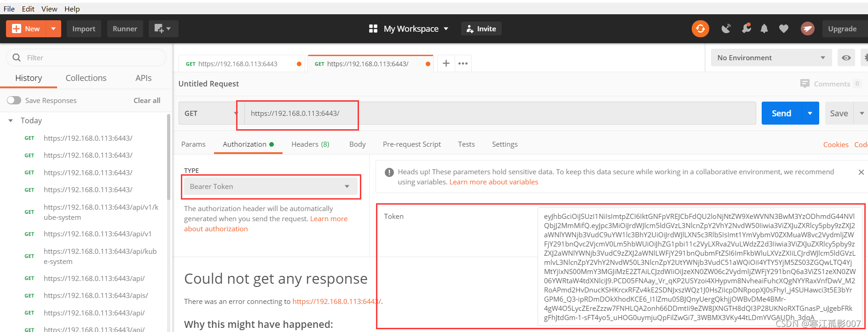Open the Edit menu
Screen dimensions: 868x332
point(28,9)
